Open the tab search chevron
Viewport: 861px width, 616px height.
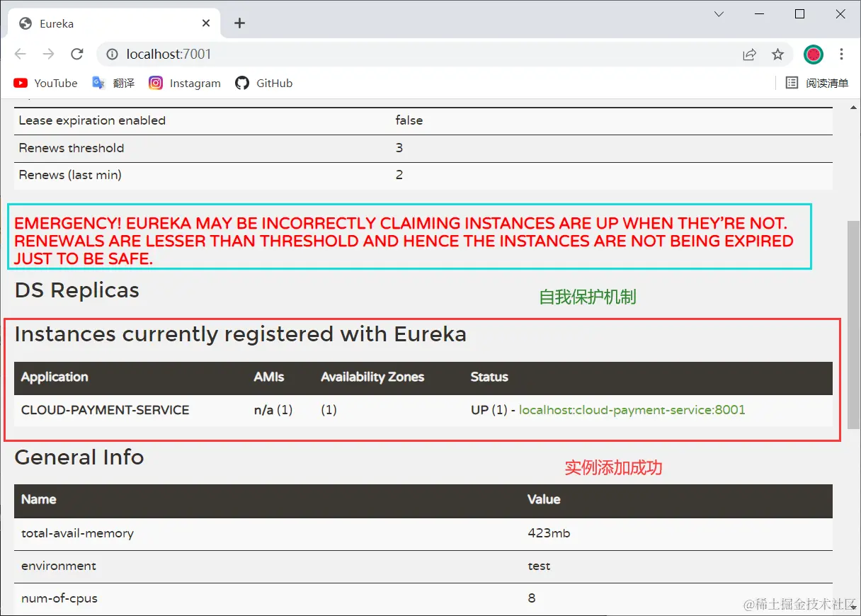pyautogui.click(x=719, y=14)
